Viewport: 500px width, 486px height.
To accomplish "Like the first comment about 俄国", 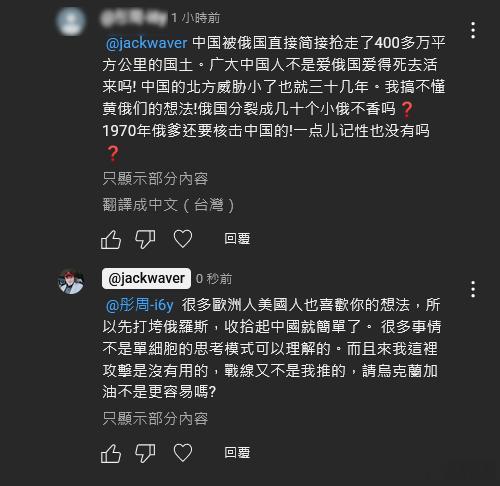I will point(111,239).
